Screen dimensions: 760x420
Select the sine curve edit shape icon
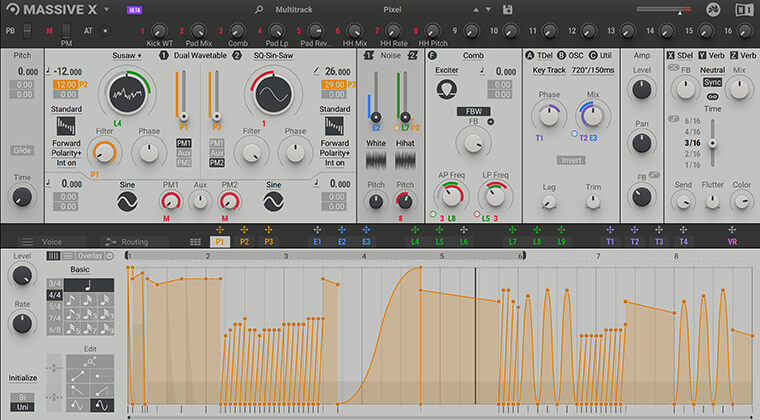coord(102,406)
